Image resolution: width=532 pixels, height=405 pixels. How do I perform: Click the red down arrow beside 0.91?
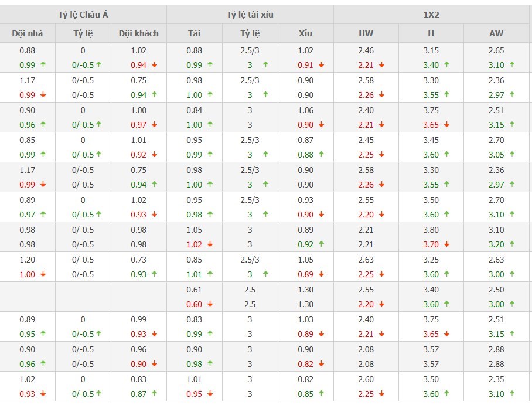tap(321, 65)
